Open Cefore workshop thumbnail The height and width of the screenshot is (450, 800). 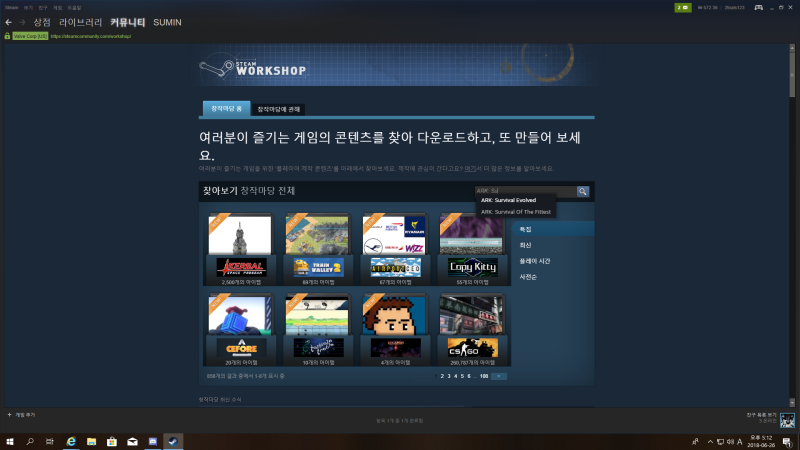click(240, 315)
